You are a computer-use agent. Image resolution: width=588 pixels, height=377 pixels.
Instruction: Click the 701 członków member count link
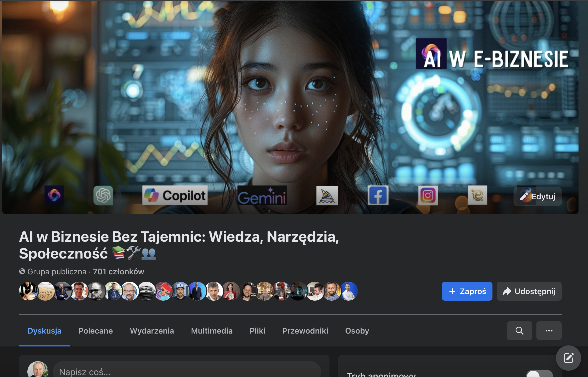[x=118, y=271]
